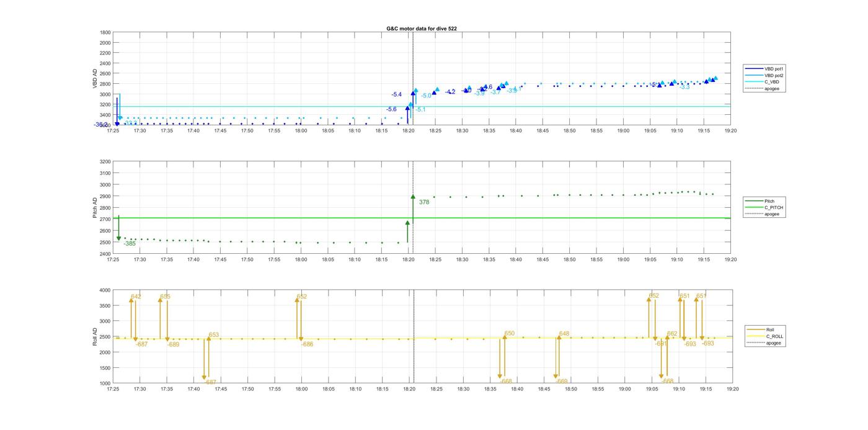Click the '655' roll move label
Screen dimensions: 868x430
pyautogui.click(x=165, y=297)
